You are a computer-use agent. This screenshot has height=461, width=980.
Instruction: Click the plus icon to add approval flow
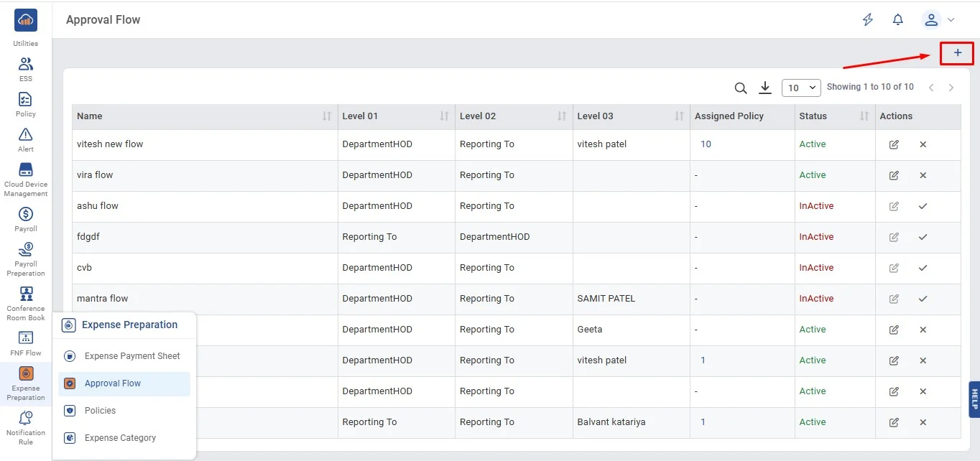[957, 53]
